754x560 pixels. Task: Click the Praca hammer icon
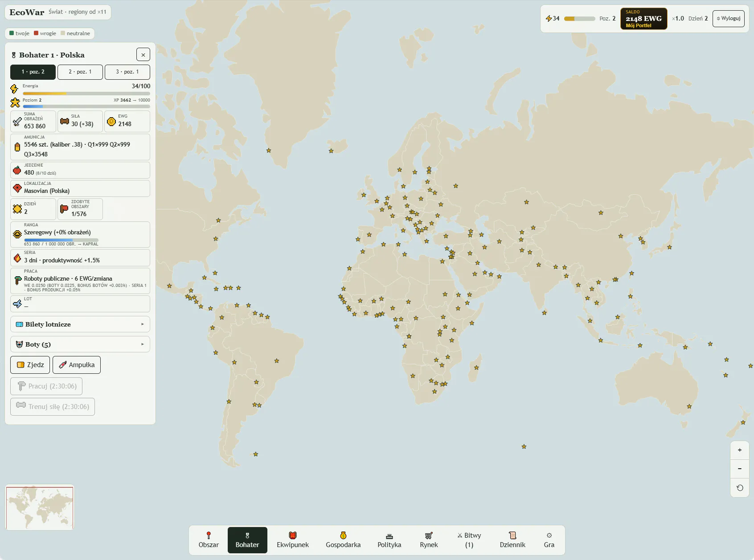click(18, 280)
